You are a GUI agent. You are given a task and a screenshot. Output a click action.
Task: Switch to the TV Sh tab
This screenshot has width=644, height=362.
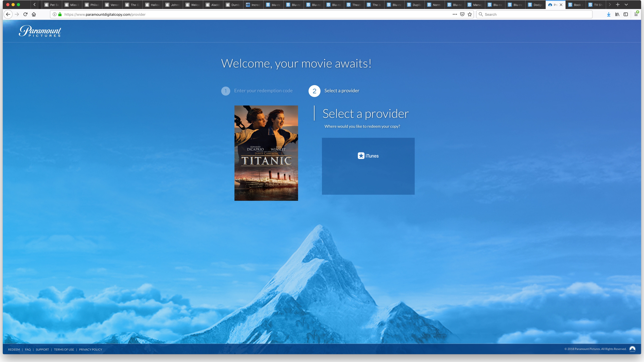pos(596,5)
